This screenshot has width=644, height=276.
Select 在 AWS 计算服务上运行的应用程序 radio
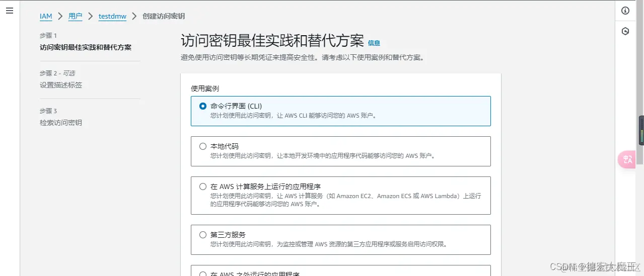pos(203,187)
